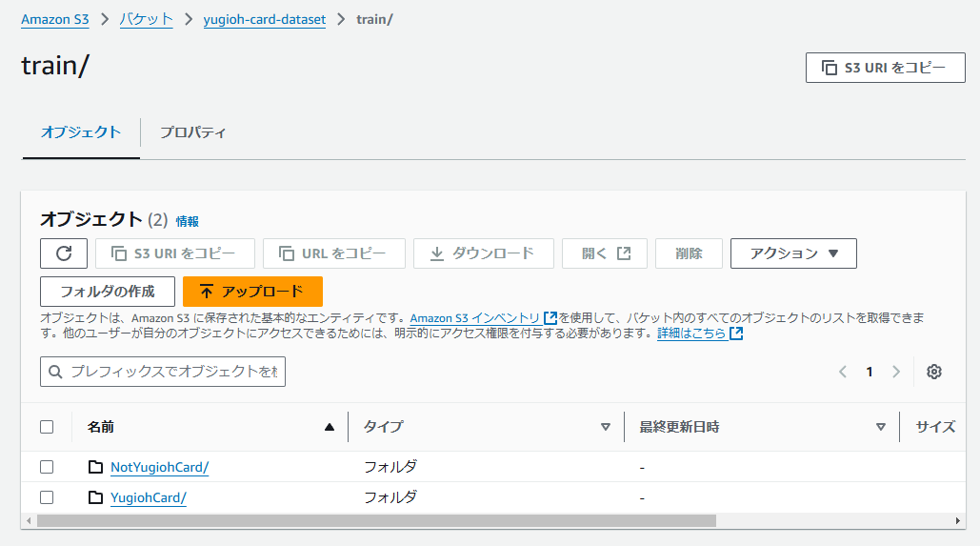Click ダウンロード button
Viewport: 980px width, 546px height.
point(484,253)
